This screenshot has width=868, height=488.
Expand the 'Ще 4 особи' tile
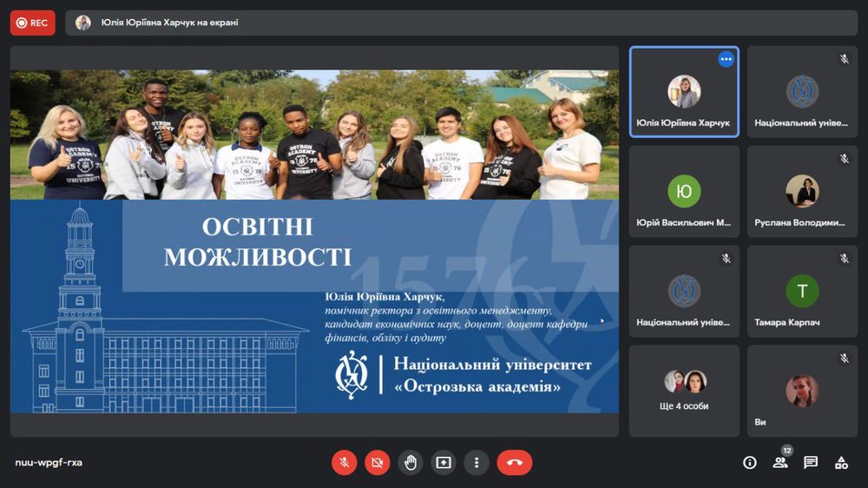pos(684,390)
